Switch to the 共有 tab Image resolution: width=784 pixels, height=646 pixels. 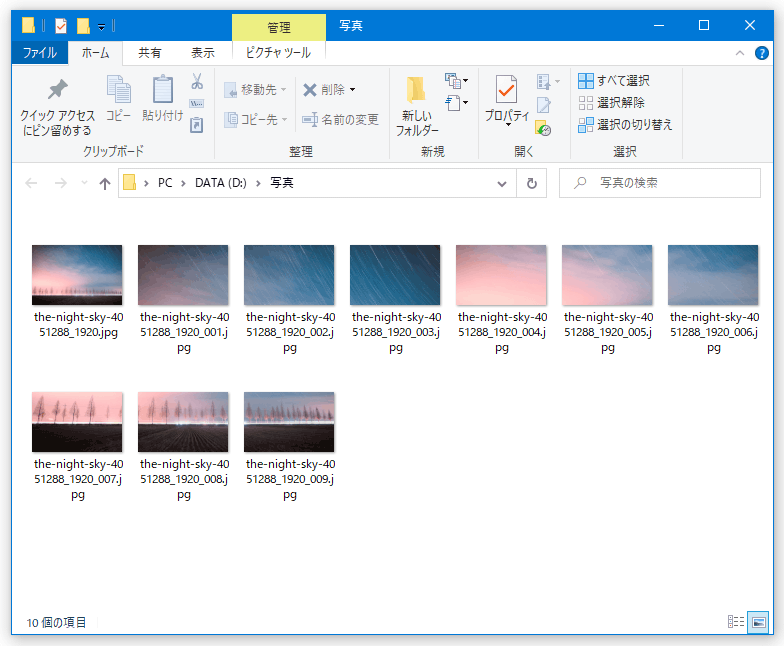[x=150, y=52]
